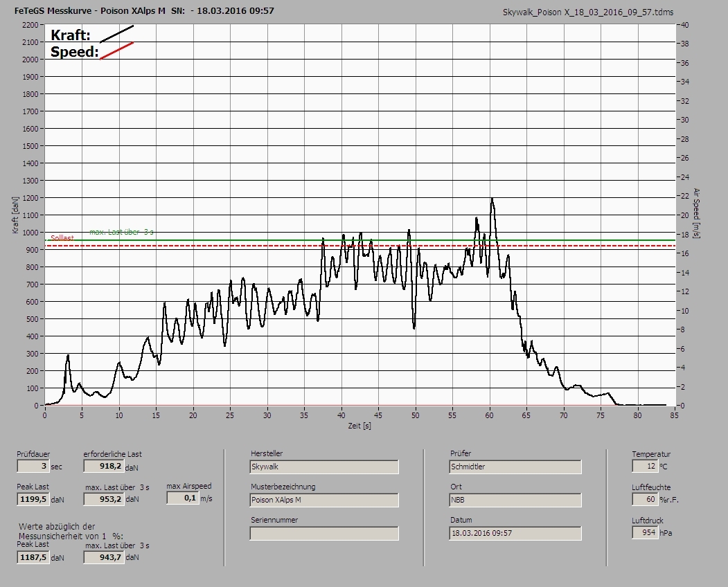
Task: Click the Kraft legend label
Action: pos(70,35)
